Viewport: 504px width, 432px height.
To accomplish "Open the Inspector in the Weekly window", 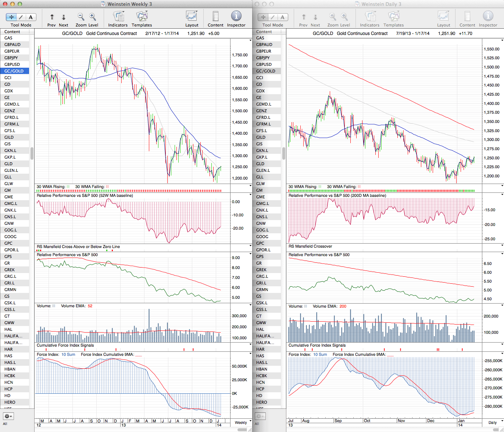I will coord(236,17).
